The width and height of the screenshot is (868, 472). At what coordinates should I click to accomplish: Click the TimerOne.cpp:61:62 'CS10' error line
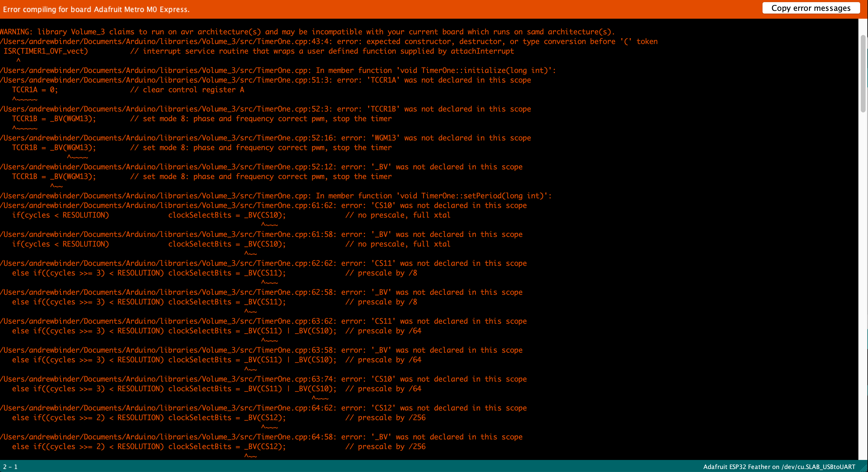point(263,206)
